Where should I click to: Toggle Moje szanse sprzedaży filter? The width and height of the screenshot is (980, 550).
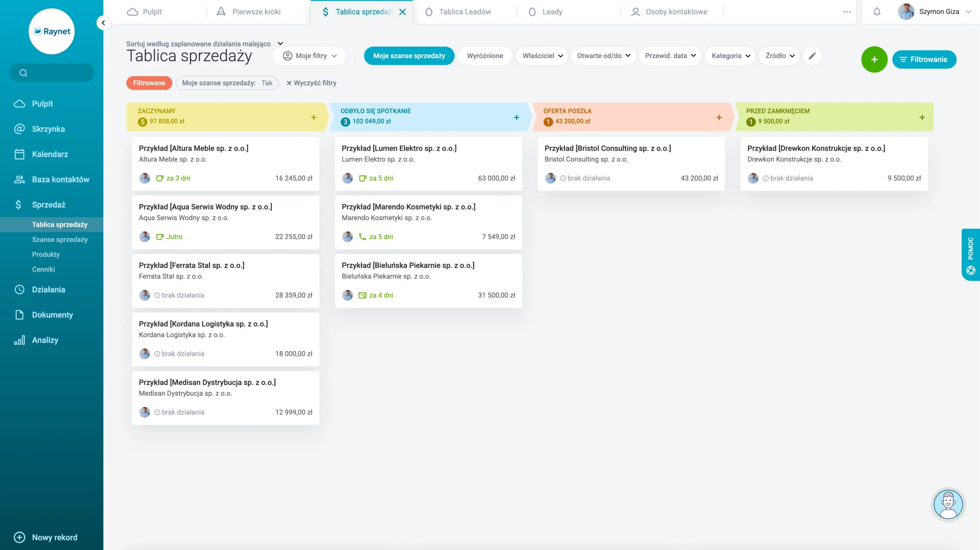click(x=409, y=56)
